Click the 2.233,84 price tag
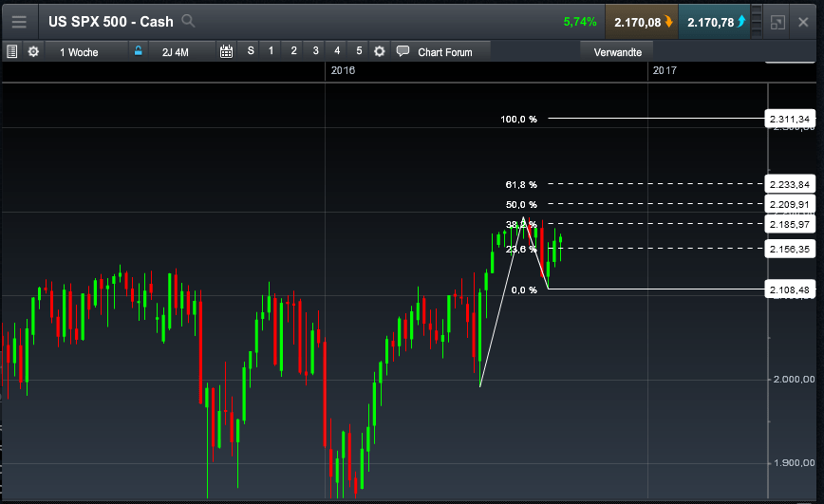Image resolution: width=824 pixels, height=504 pixels. coord(790,184)
